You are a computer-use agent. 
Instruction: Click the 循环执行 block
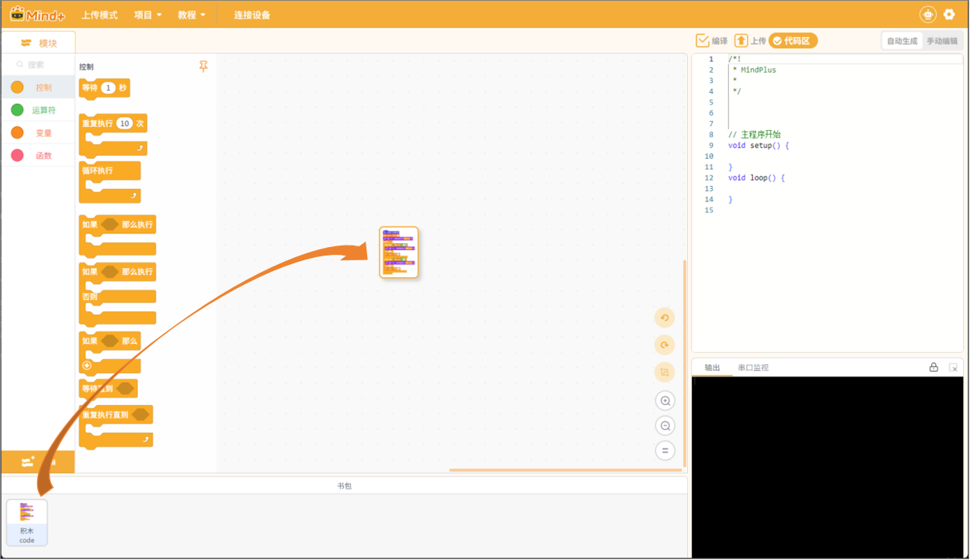click(x=110, y=182)
